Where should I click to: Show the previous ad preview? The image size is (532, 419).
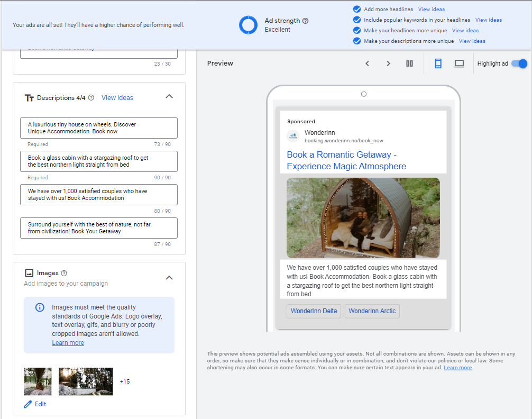[367, 63]
